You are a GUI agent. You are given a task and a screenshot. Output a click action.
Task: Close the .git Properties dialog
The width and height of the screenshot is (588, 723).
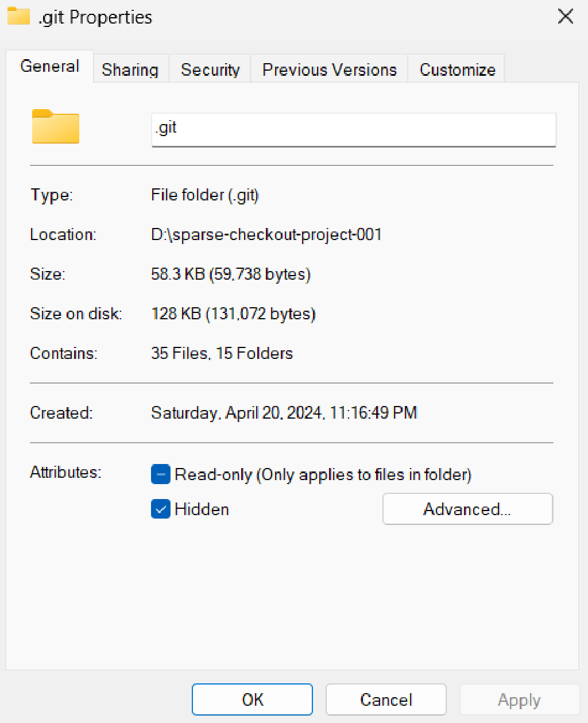coord(565,17)
